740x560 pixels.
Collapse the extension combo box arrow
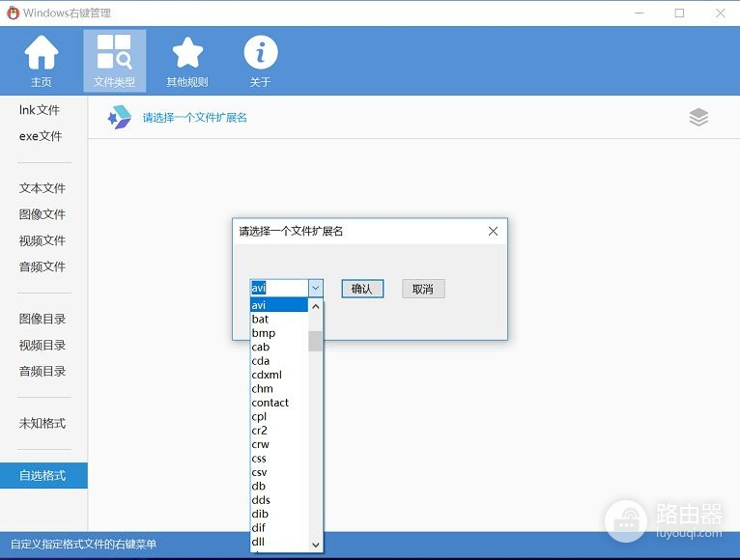point(315,288)
